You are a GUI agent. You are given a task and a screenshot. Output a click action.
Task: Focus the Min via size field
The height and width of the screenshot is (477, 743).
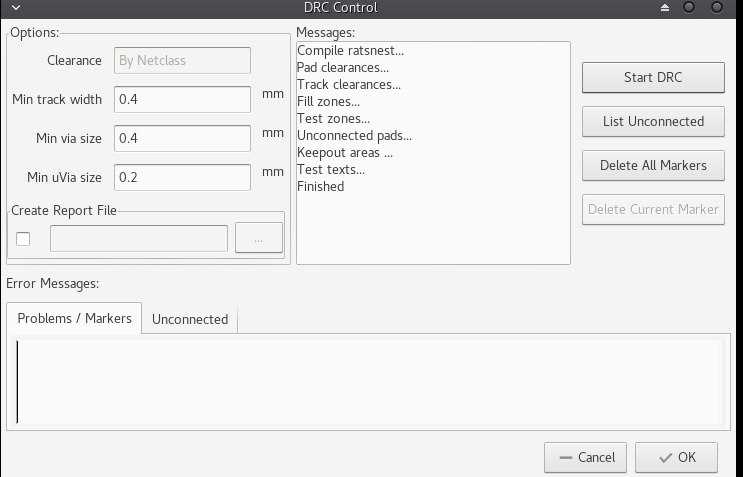(182, 138)
